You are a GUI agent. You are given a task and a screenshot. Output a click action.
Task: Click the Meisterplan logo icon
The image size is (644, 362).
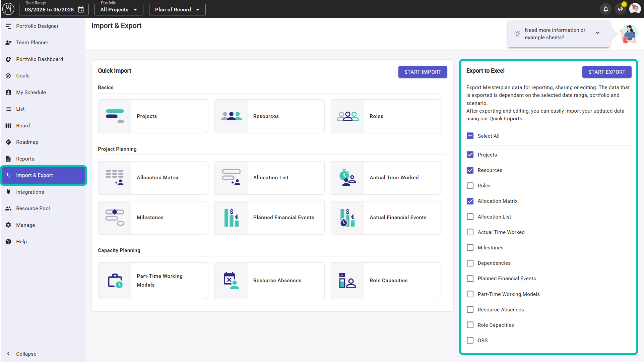[8, 9]
